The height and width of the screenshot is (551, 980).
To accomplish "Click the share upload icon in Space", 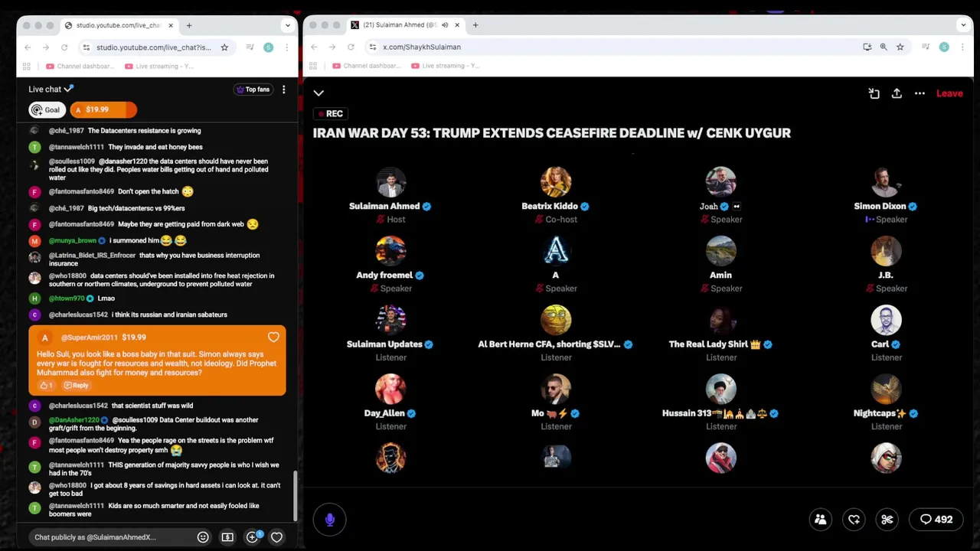I will [897, 93].
